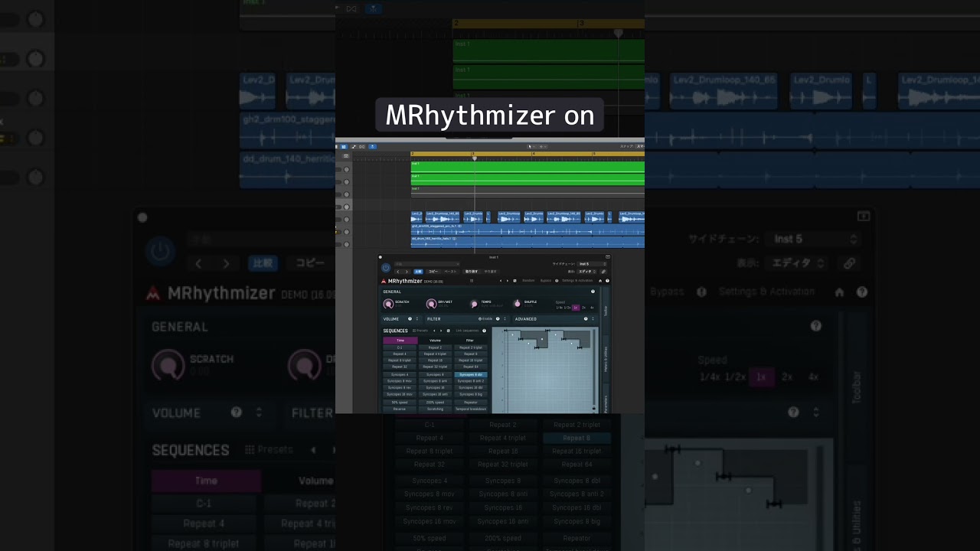The image size is (980, 551).
Task: Click the DRY/WET knob
Action: coord(432,304)
